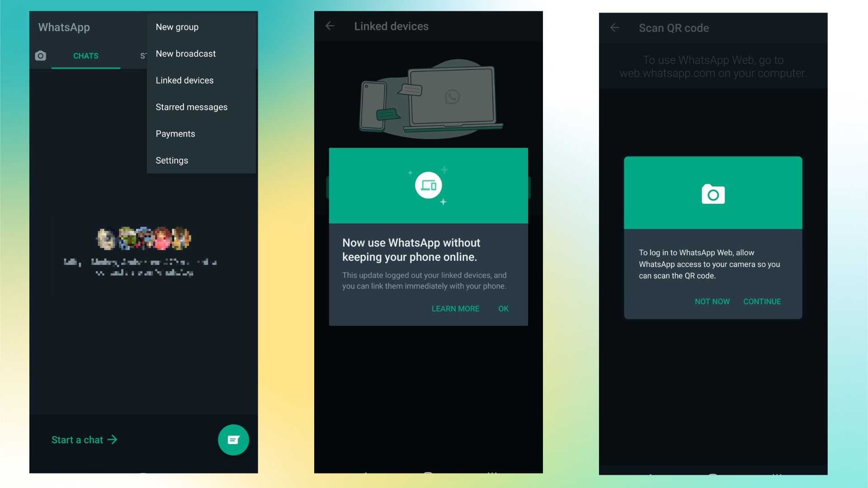Screen dimensions: 868x488
Task: Click CONTINUE to allow camera access
Action: 763,301
